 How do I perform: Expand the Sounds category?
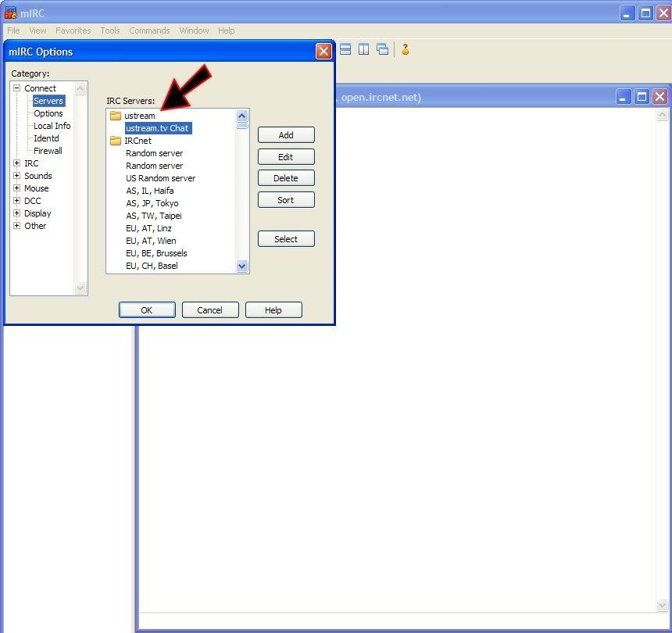coord(16,176)
